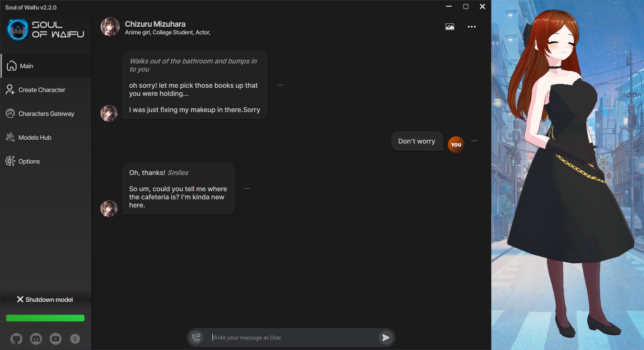The width and height of the screenshot is (644, 350).
Task: Open the Options settings page
Action: pos(46,161)
